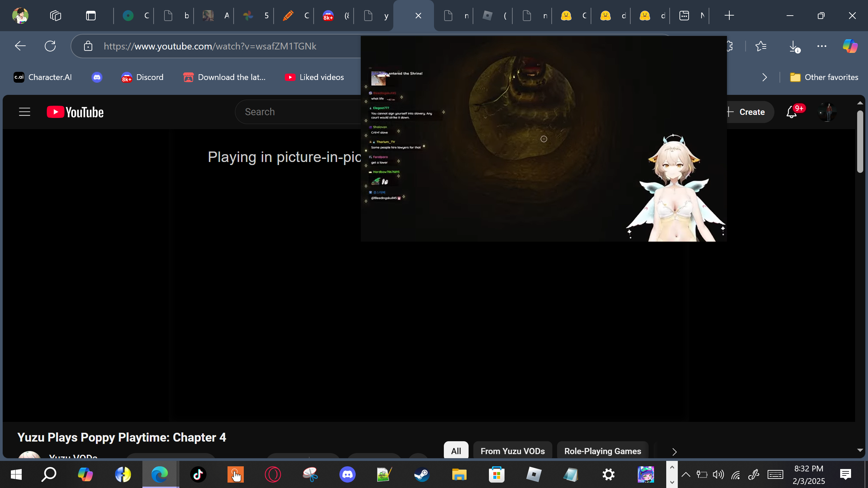Open the notification center
This screenshot has height=488, width=868.
coord(846,474)
